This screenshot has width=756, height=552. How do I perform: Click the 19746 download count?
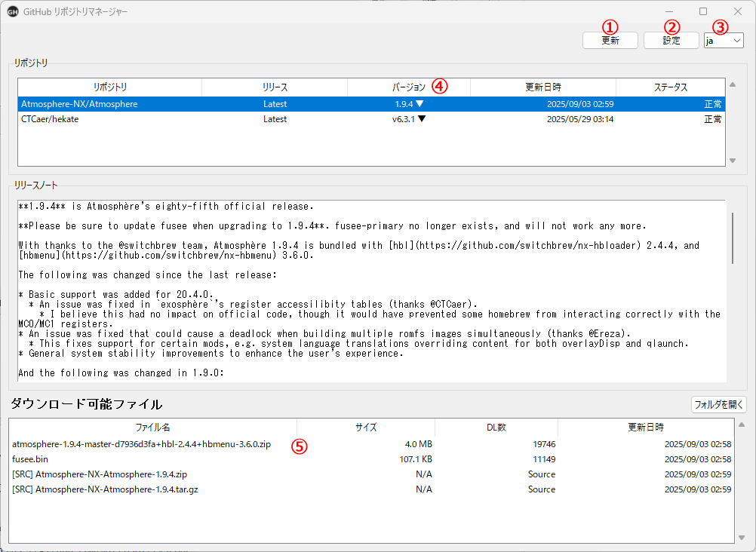pos(544,444)
